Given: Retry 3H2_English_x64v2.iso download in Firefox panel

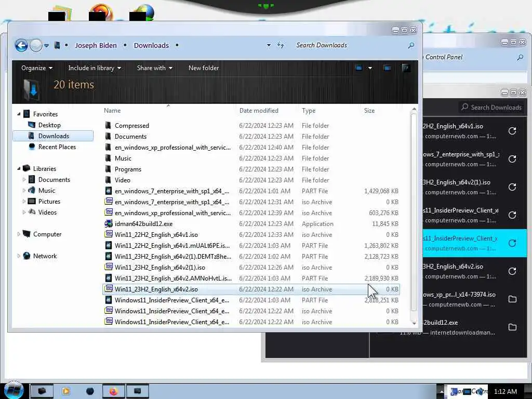Looking at the screenshot, I should tap(512, 271).
